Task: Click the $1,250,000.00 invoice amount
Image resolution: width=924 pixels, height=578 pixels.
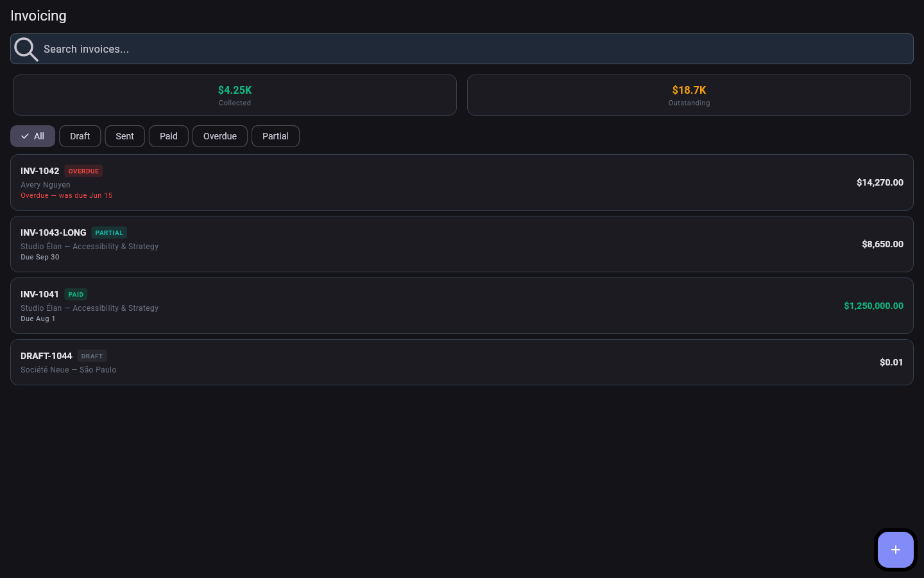Action: (x=873, y=306)
